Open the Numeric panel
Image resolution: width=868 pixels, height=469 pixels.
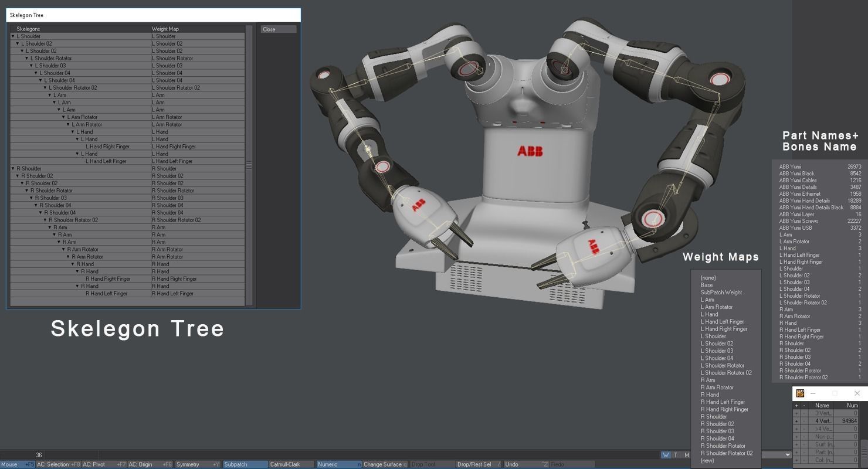(338, 464)
